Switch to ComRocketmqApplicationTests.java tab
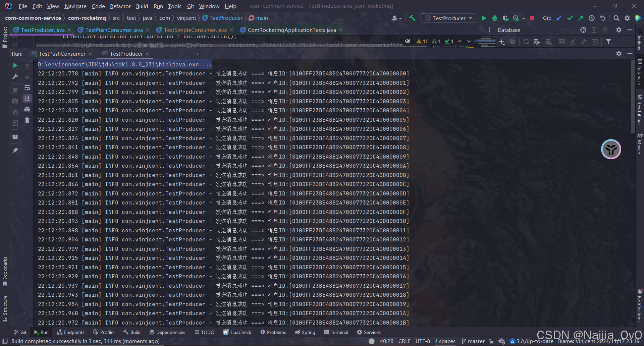 pos(291,30)
